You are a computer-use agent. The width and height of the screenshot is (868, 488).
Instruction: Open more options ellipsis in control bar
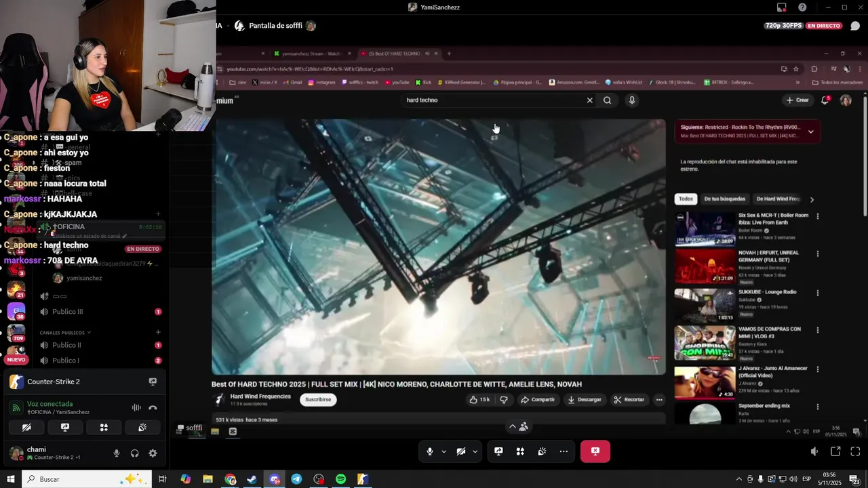click(564, 451)
